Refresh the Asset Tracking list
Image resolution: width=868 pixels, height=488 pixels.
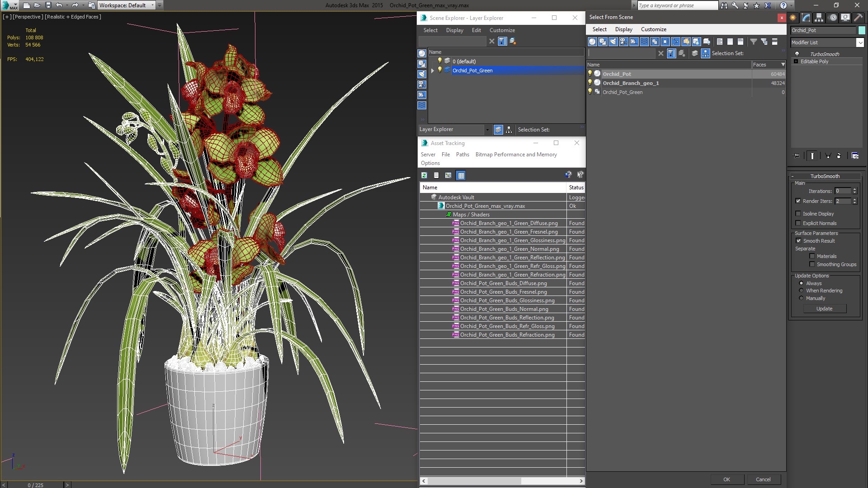coord(424,175)
